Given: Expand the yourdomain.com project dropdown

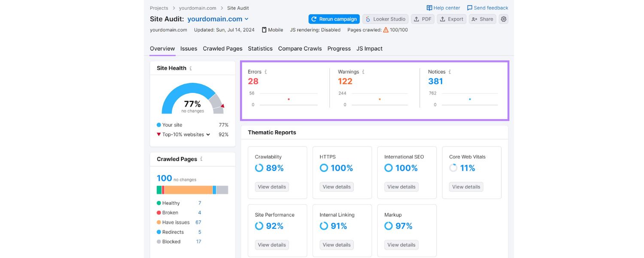Looking at the screenshot, I should [246, 19].
